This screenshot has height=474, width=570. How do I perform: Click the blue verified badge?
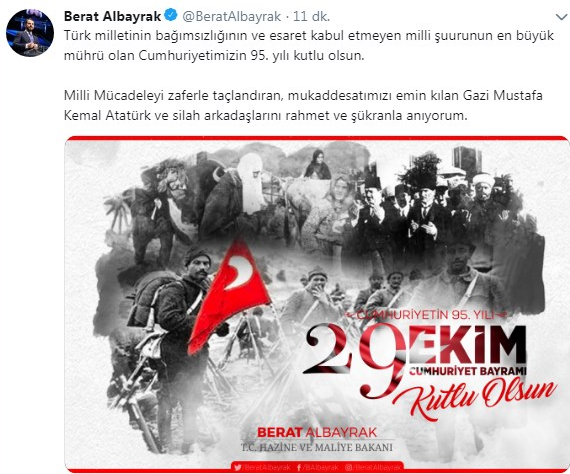pos(170,15)
